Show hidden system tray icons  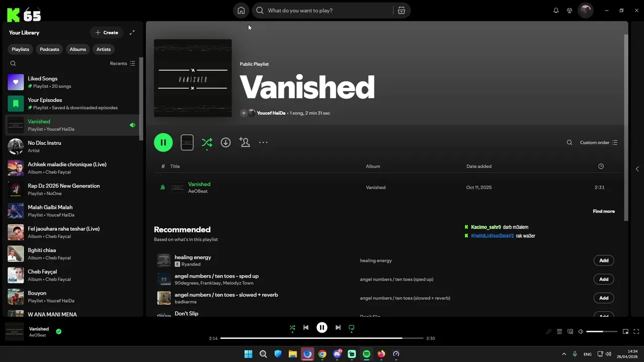coord(564,354)
